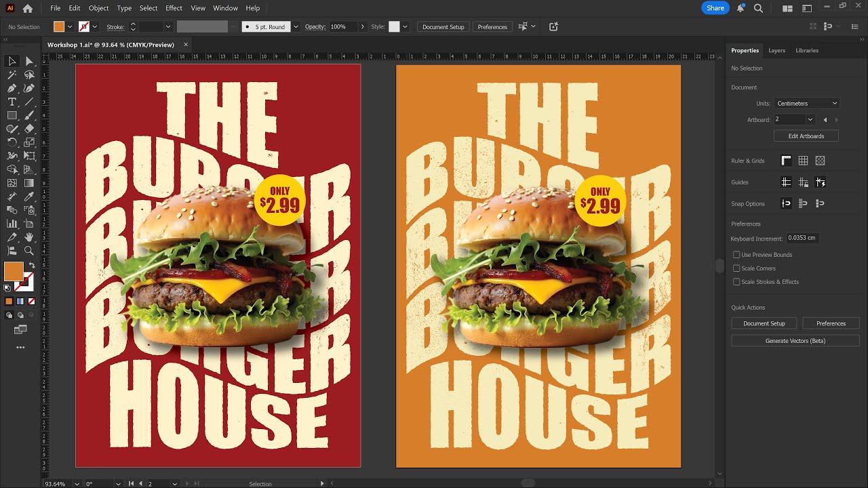Enable Scale Strokes & Effects checkbox
Viewport: 868px width, 488px height.
click(736, 282)
